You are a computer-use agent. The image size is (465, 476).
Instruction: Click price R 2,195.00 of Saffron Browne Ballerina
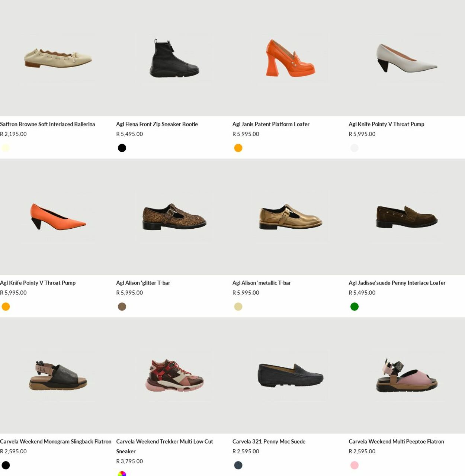[x=13, y=134]
